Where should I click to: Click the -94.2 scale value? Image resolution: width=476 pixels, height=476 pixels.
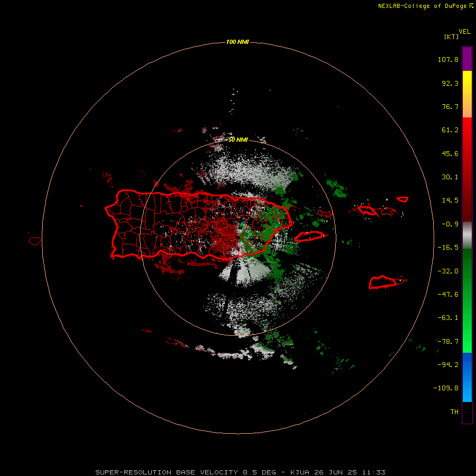pos(448,364)
